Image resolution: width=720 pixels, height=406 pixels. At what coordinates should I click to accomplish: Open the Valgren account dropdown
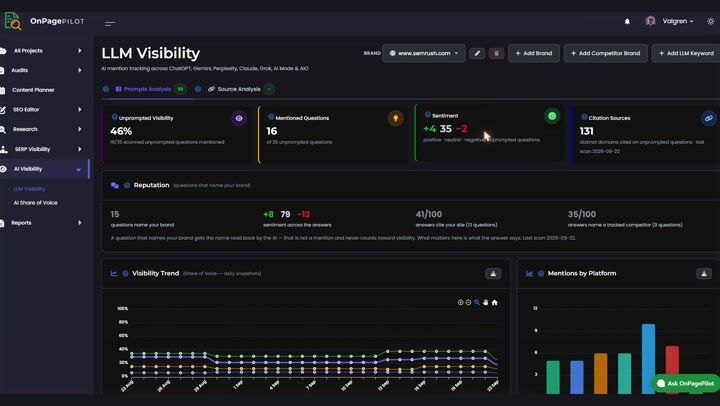pyautogui.click(x=677, y=21)
